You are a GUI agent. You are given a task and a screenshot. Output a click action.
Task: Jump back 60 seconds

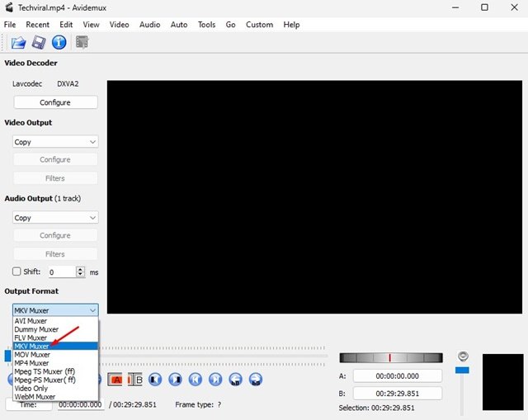[235, 380]
